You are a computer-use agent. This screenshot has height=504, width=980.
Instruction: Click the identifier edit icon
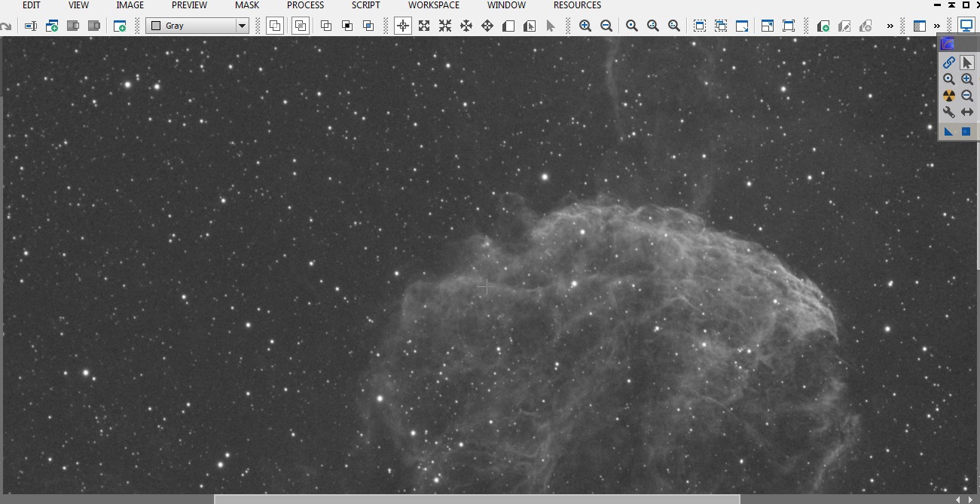pyautogui.click(x=31, y=26)
